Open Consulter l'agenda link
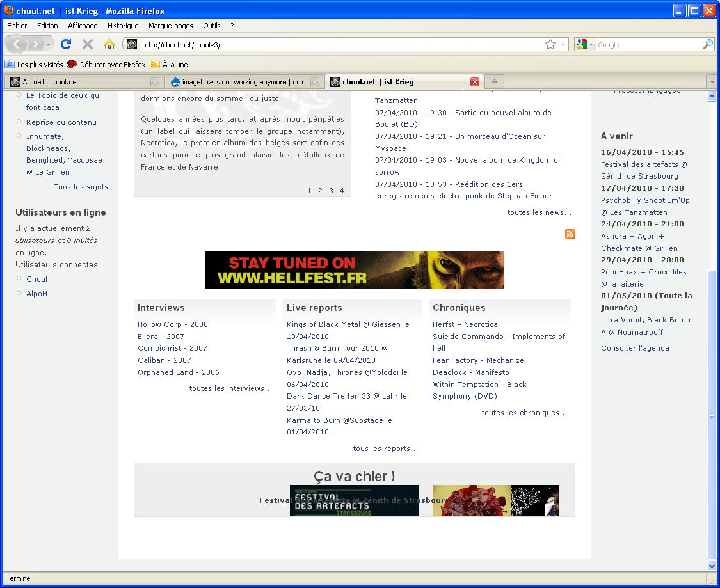 (x=635, y=348)
